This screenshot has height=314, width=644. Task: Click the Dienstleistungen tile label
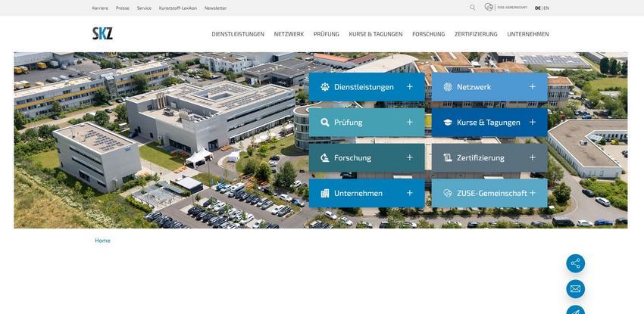click(364, 87)
